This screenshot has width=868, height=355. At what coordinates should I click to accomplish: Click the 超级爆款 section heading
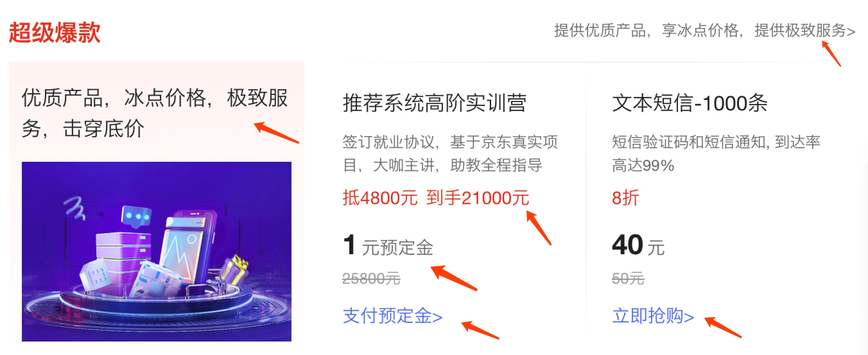point(55,32)
